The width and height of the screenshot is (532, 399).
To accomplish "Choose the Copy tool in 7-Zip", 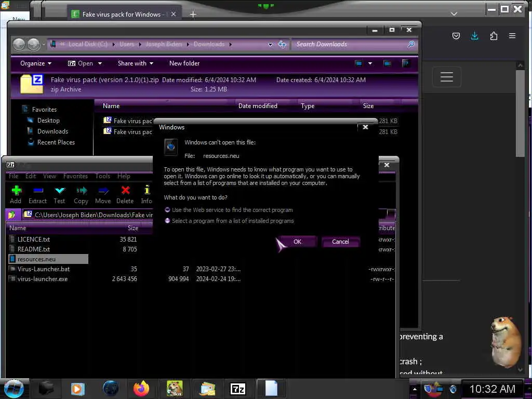I will click(x=81, y=195).
